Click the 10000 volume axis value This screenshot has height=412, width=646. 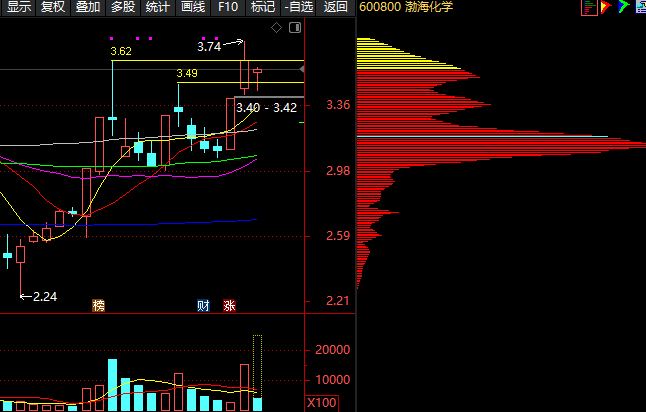tap(332, 380)
